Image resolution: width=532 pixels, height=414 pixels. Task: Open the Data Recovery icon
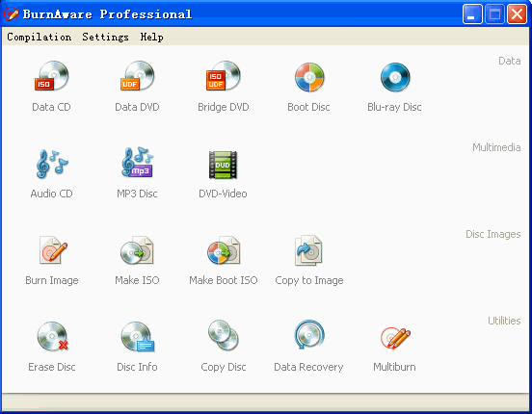(309, 335)
